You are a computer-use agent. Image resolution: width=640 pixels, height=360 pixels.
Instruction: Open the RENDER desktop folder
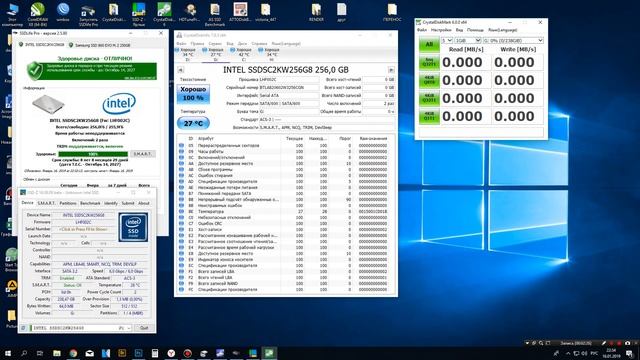316,12
